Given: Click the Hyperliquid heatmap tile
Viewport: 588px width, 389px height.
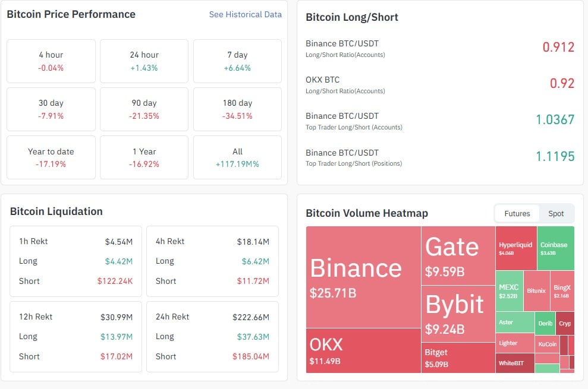Looking at the screenshot, I should [516, 248].
